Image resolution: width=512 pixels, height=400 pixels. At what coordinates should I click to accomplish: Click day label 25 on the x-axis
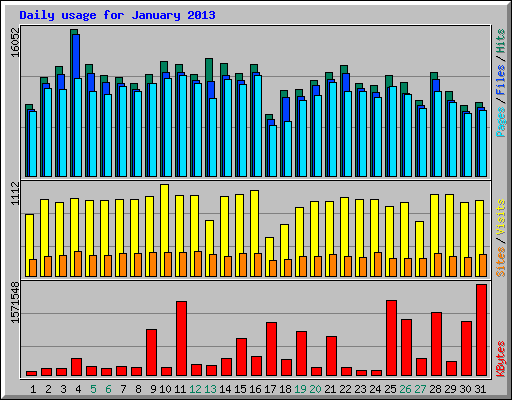tap(390, 389)
